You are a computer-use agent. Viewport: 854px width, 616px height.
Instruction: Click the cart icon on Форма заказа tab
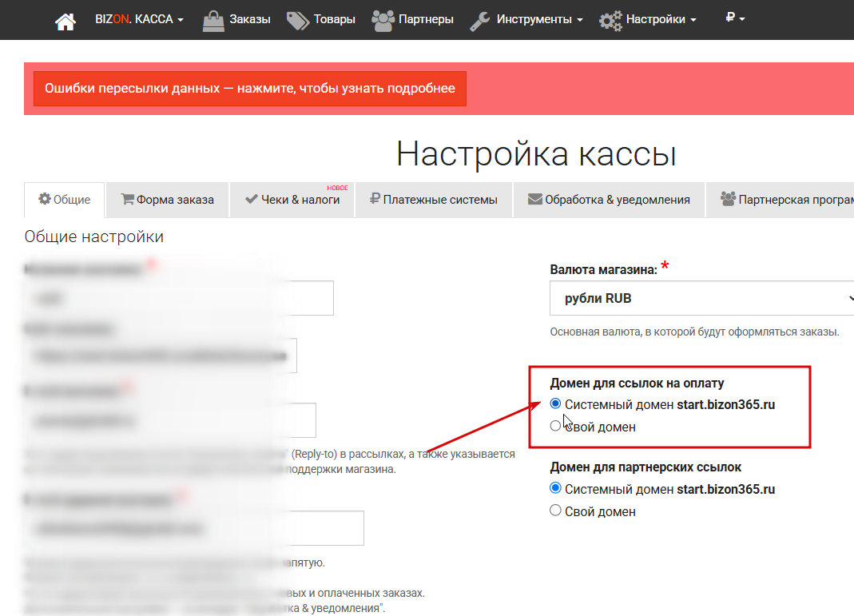pyautogui.click(x=128, y=199)
